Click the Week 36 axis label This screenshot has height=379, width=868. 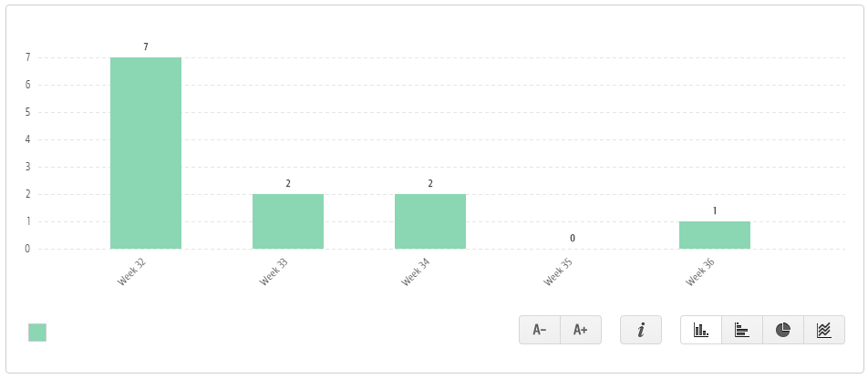pyautogui.click(x=700, y=271)
